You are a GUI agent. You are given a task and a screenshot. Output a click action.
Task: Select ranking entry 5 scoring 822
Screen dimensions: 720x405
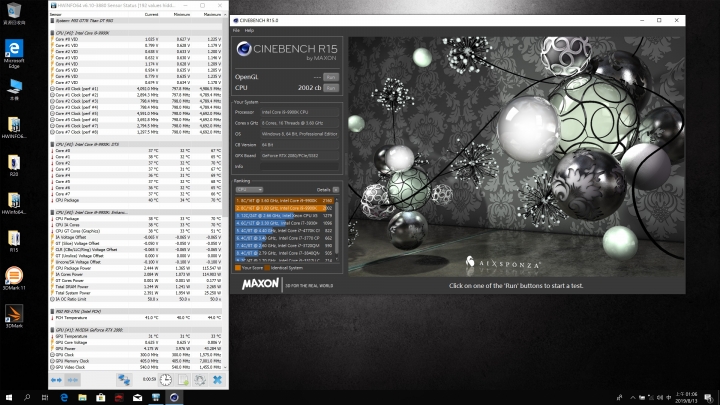[x=284, y=231]
